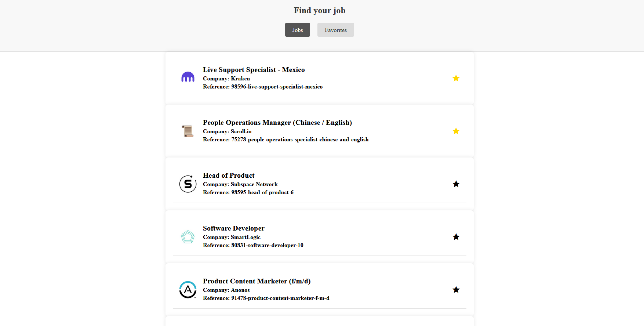The width and height of the screenshot is (644, 326).
Task: Open Live Support Specialist - Mexico title
Action: click(254, 70)
